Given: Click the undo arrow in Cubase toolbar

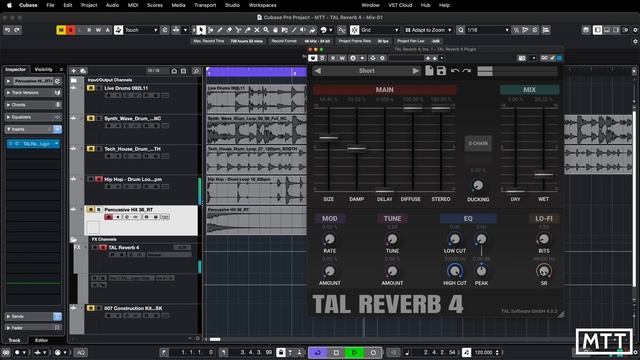Looking at the screenshot, I should point(7,30).
